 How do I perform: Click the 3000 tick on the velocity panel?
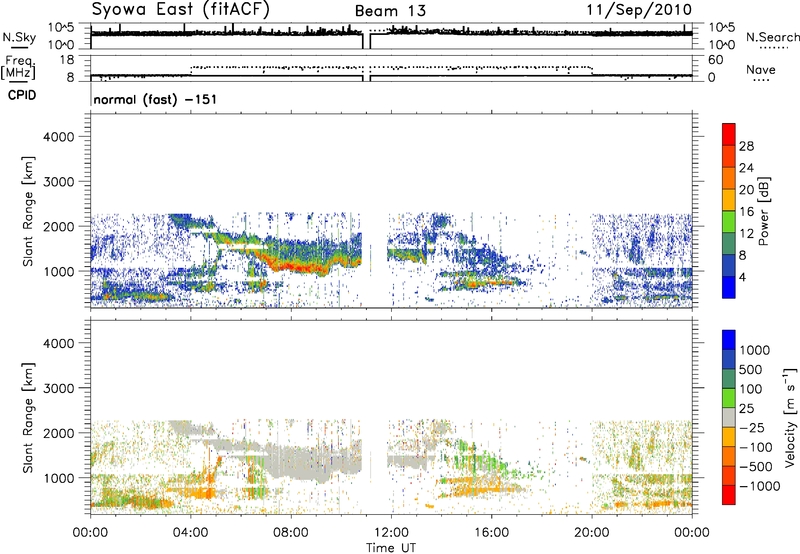[59, 388]
